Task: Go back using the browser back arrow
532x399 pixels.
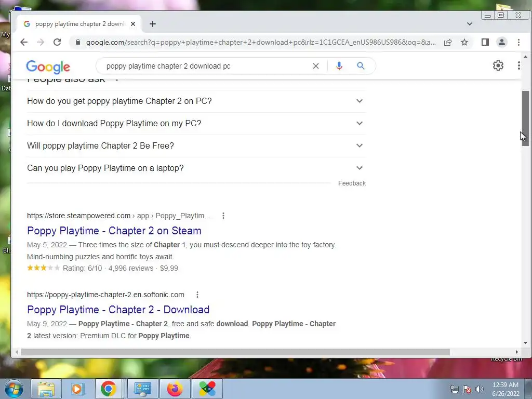Action: [x=24, y=42]
